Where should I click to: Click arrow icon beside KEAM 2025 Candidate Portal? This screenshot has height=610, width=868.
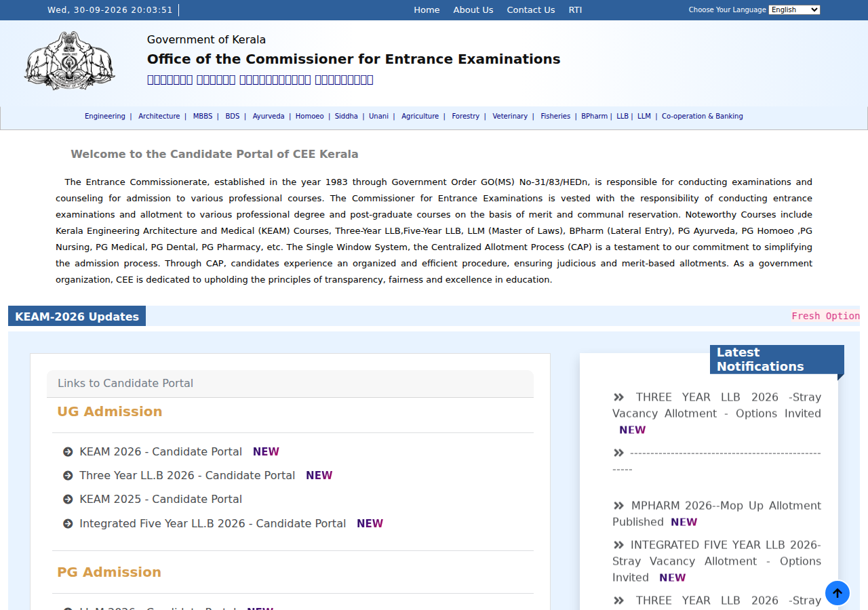click(68, 500)
